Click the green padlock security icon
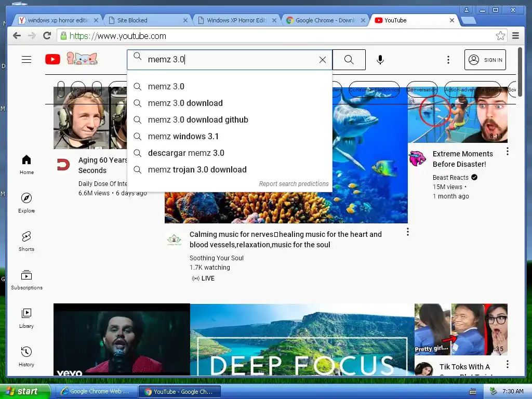 tap(63, 36)
